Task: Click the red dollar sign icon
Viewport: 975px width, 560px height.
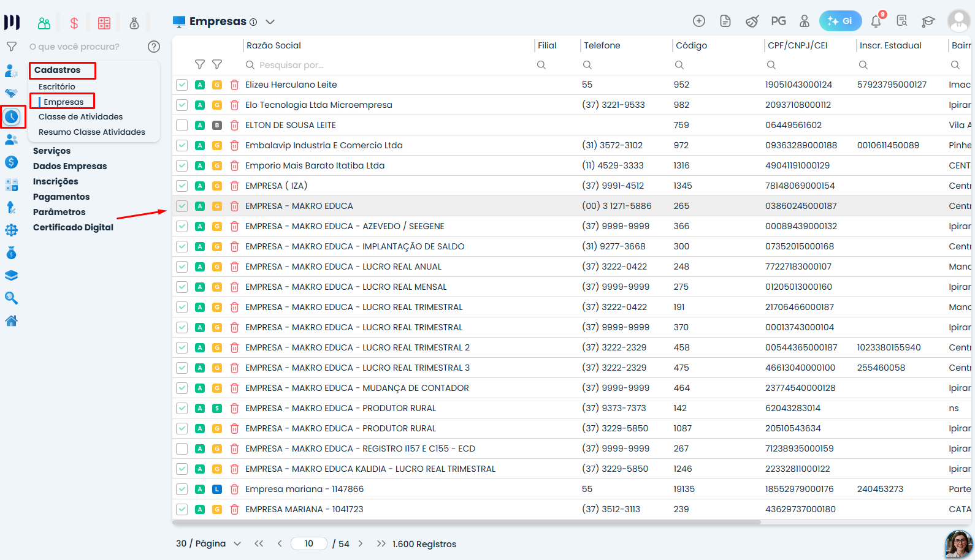Action: click(x=74, y=23)
